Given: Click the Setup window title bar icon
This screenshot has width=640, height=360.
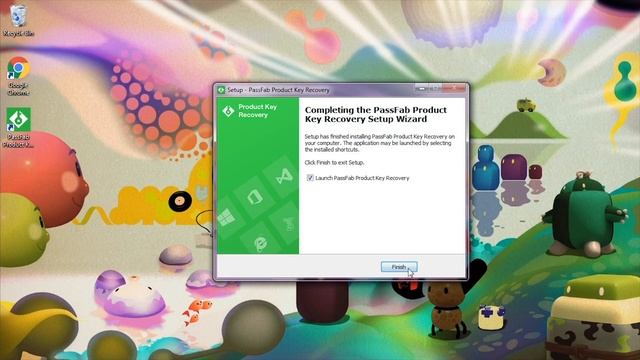Looking at the screenshot, I should tap(221, 90).
